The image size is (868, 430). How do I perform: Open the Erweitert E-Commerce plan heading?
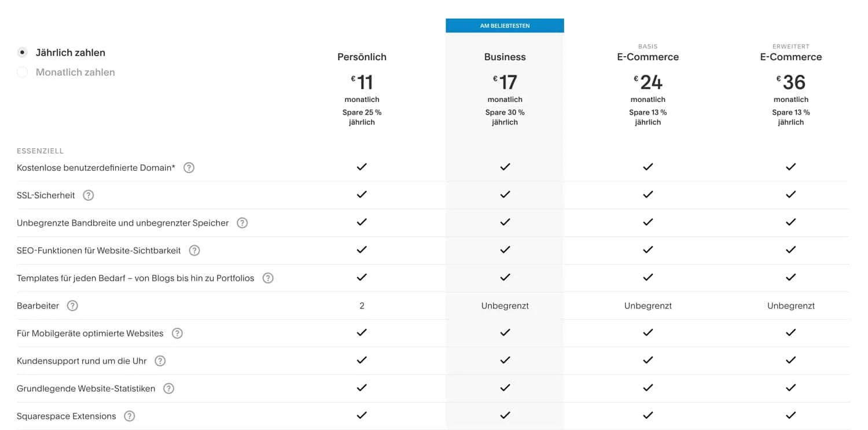(x=790, y=57)
